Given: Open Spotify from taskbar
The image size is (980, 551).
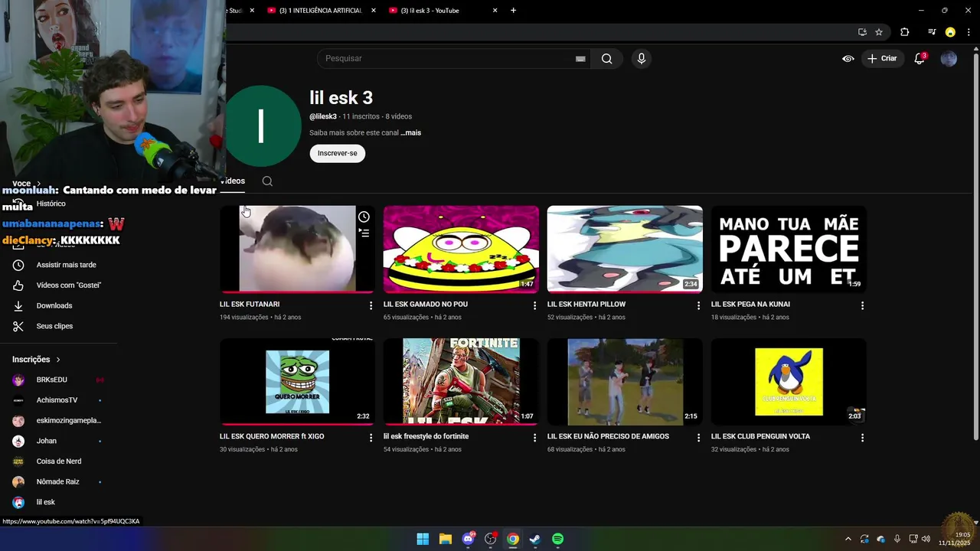Looking at the screenshot, I should pyautogui.click(x=557, y=539).
